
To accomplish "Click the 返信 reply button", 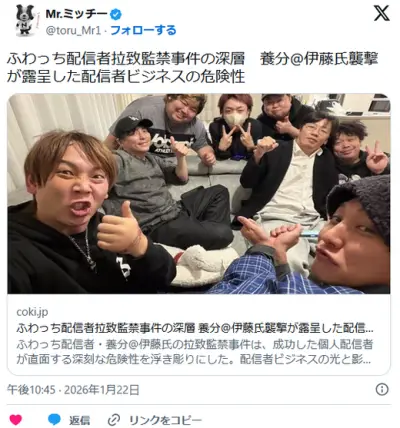I will pos(80,419).
